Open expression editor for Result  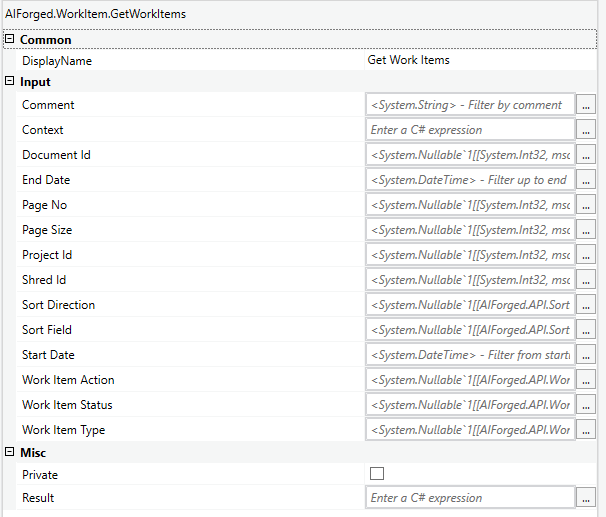click(x=586, y=498)
